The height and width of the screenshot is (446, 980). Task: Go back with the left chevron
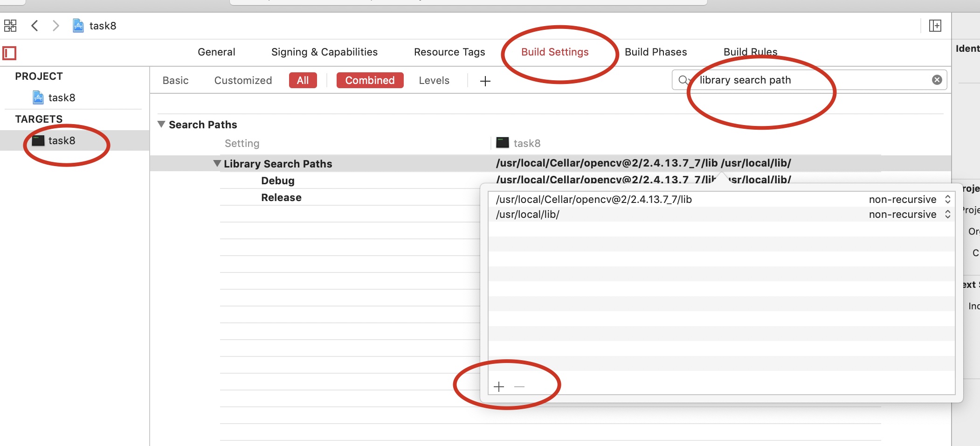(34, 26)
